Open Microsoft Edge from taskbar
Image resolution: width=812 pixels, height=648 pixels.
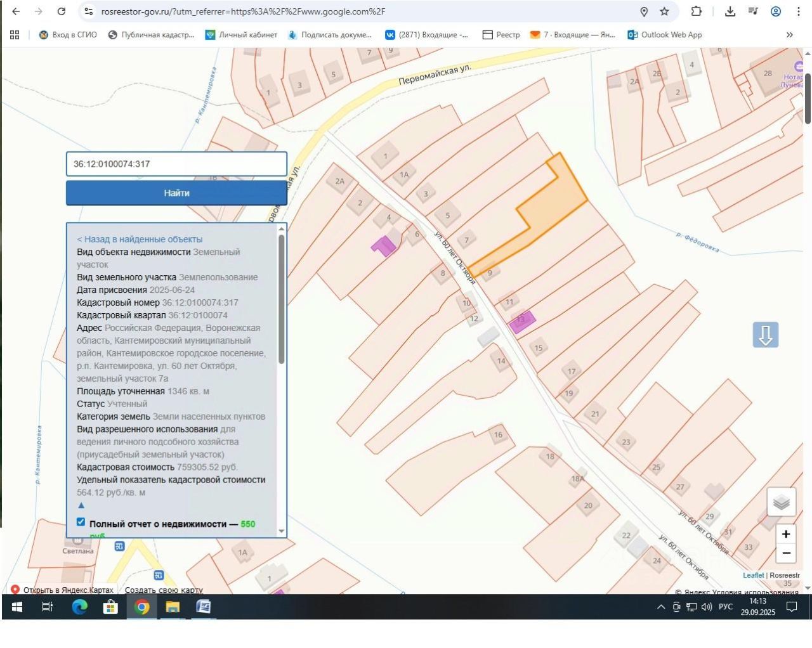(x=79, y=607)
